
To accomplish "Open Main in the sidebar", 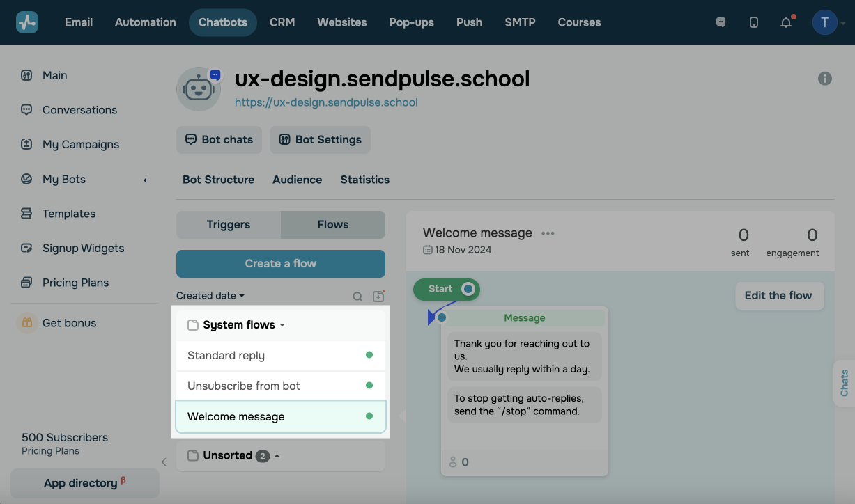I will (54, 75).
